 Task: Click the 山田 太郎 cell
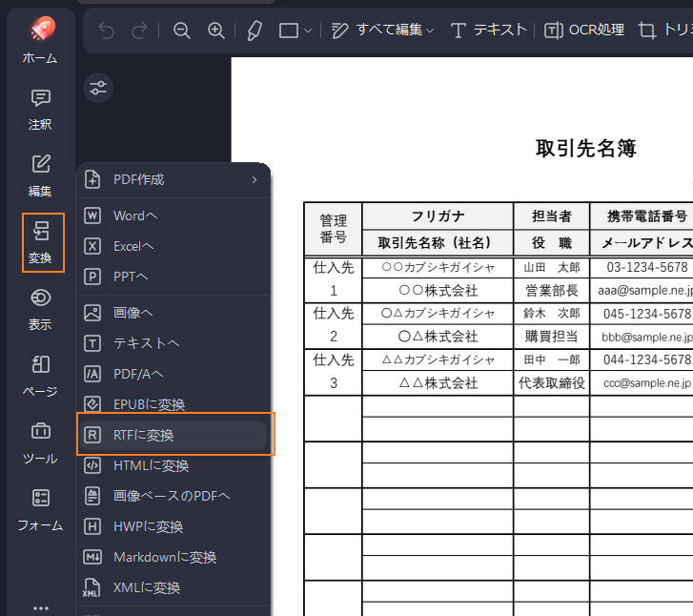[552, 268]
